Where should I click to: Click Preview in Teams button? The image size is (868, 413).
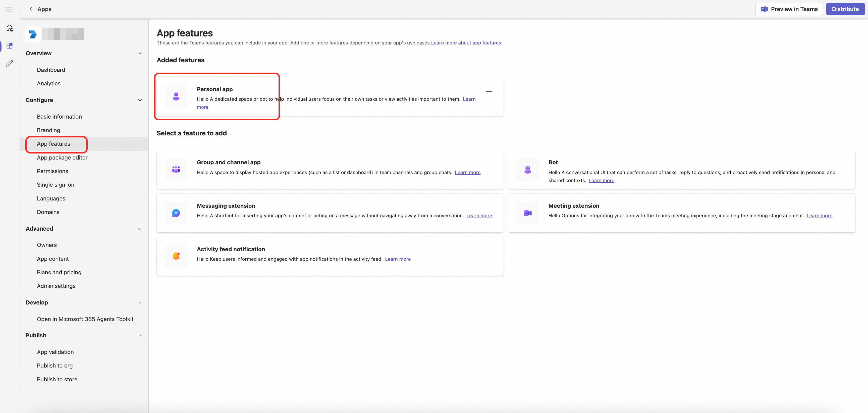click(789, 9)
